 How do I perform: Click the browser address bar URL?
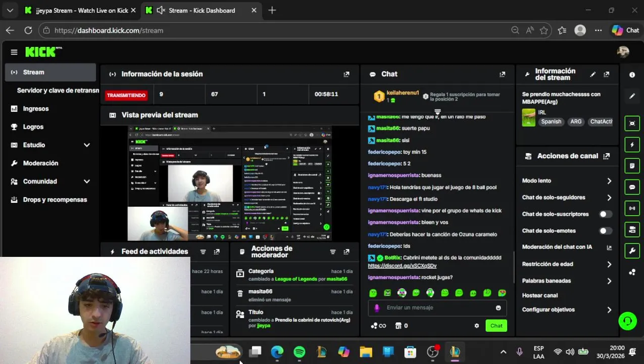coord(109,30)
